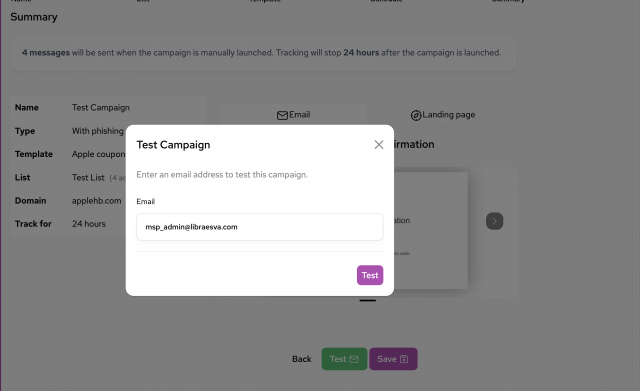Click the Test List value in summary
The width and height of the screenshot is (640, 391).
click(x=88, y=178)
